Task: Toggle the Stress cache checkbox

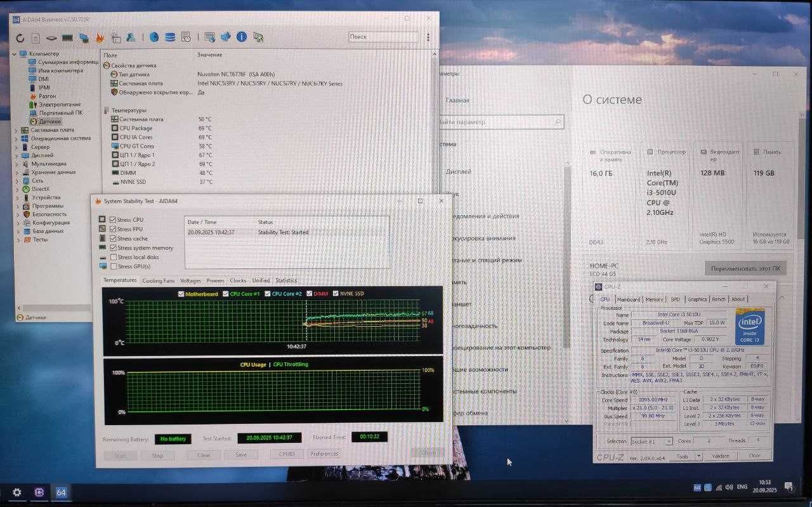Action: click(x=113, y=239)
